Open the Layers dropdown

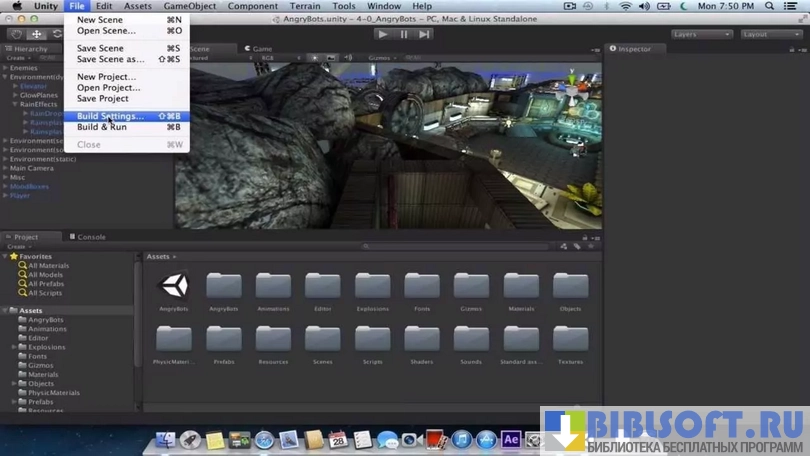pyautogui.click(x=701, y=34)
